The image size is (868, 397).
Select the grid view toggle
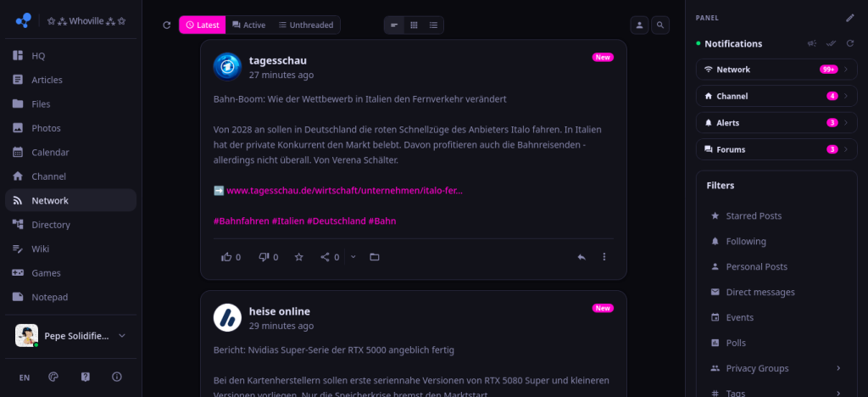click(414, 25)
